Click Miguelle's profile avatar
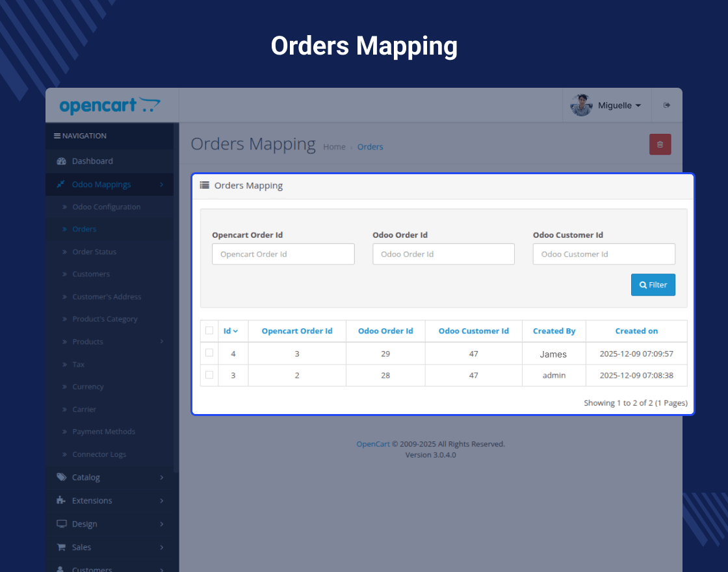This screenshot has width=728, height=572. pyautogui.click(x=581, y=105)
